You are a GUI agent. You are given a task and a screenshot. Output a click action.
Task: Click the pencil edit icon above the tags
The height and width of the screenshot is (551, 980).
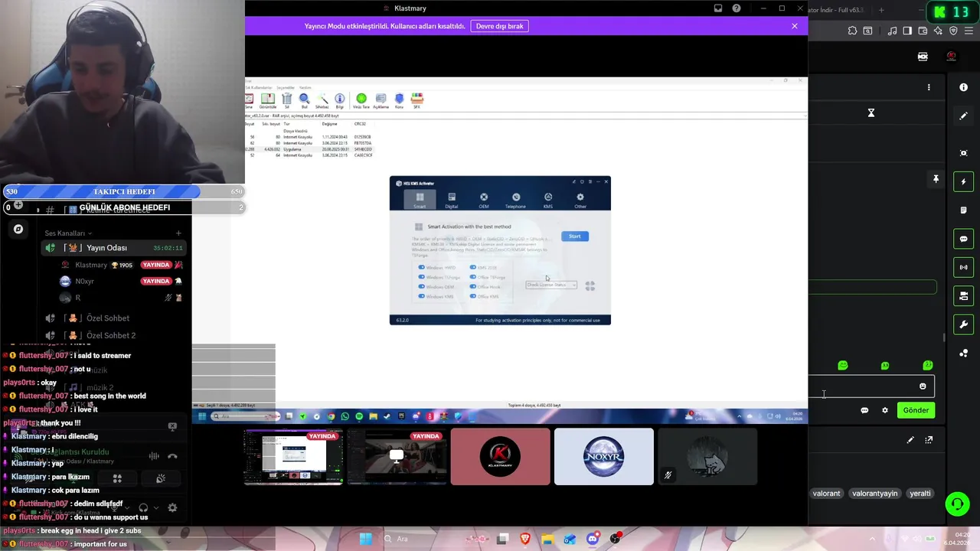pyautogui.click(x=910, y=440)
